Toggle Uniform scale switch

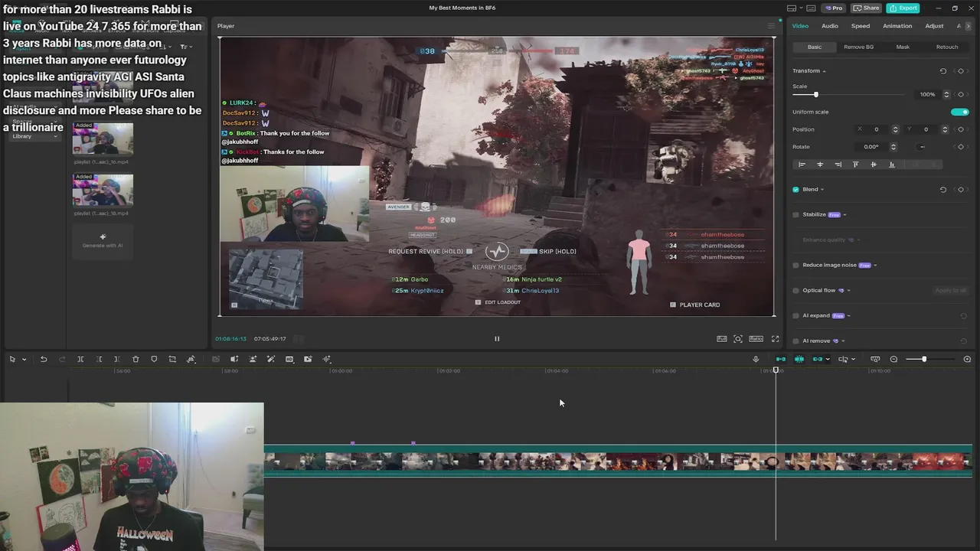click(959, 112)
